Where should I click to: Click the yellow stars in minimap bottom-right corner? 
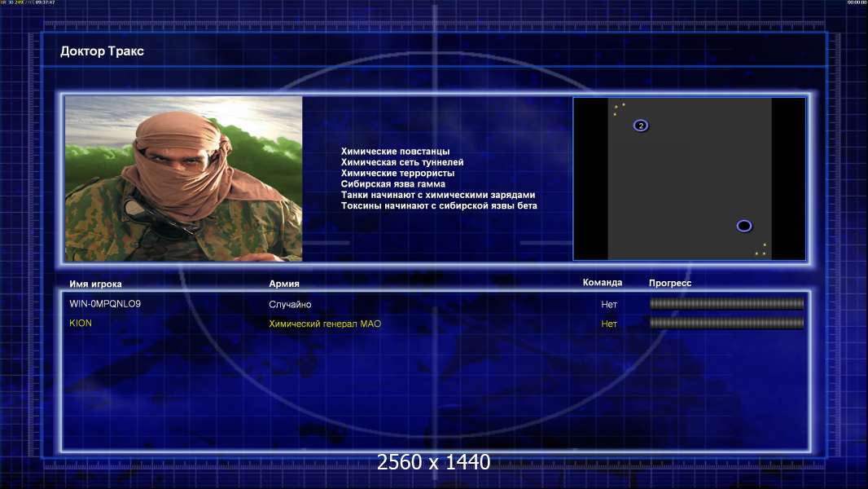point(761,249)
